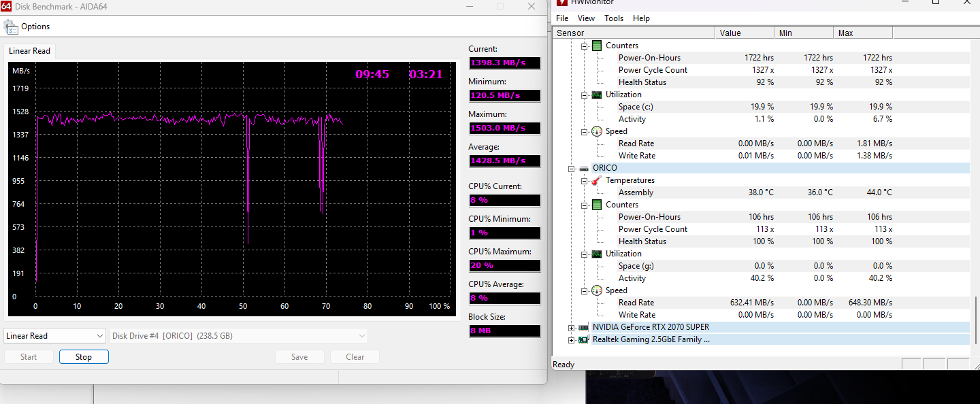The image size is (980, 404).
Task: Select the Linear Read tab
Action: tap(29, 51)
